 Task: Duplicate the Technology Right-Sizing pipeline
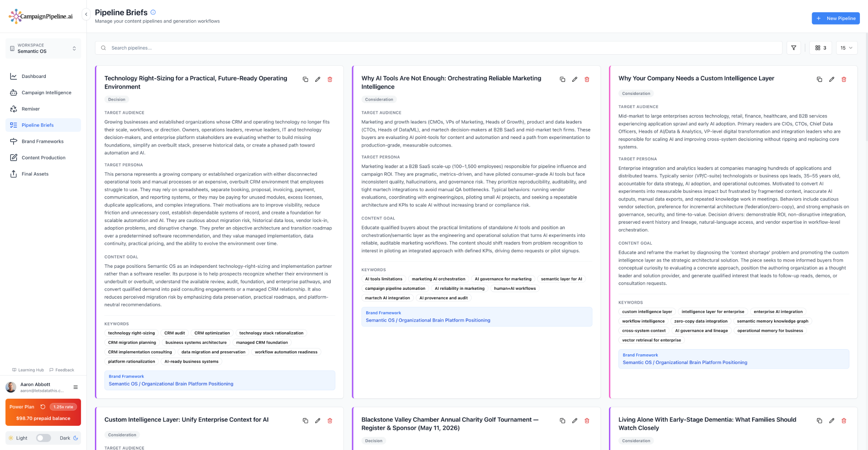(x=305, y=79)
